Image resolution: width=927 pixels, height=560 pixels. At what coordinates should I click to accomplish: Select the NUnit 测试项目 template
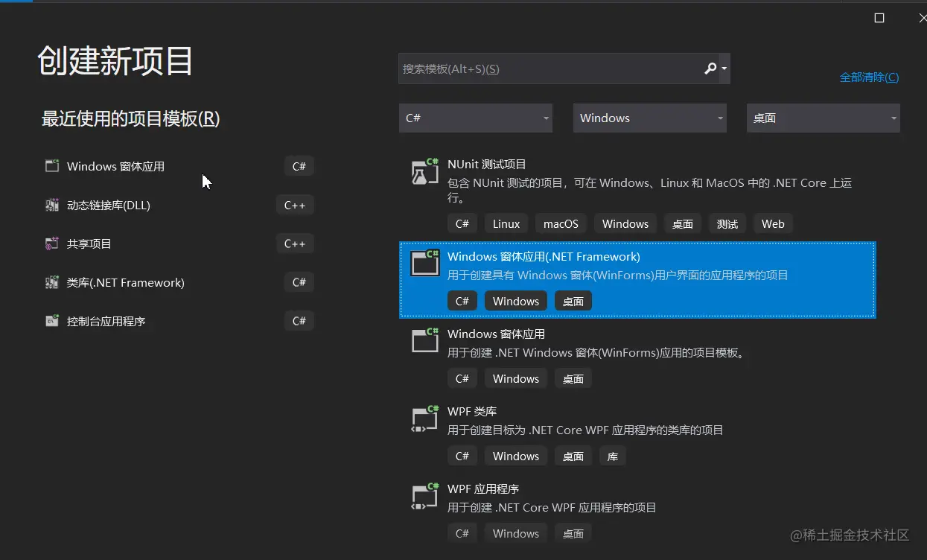637,194
